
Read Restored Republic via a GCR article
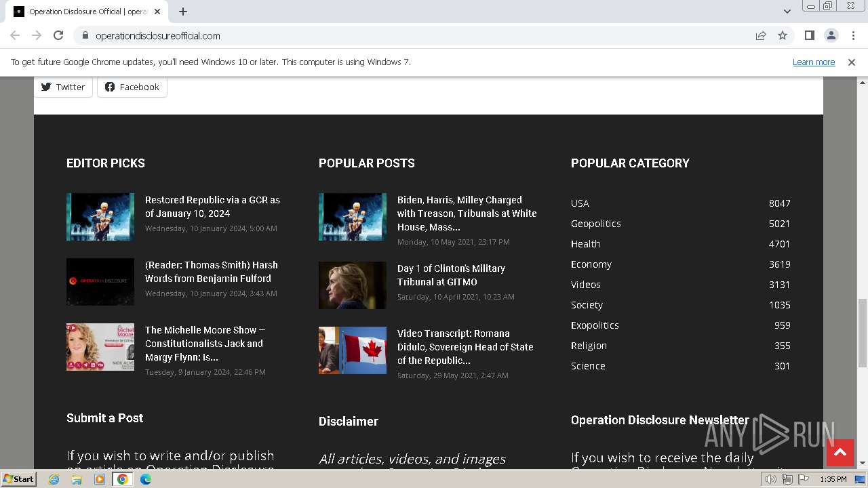coord(212,207)
